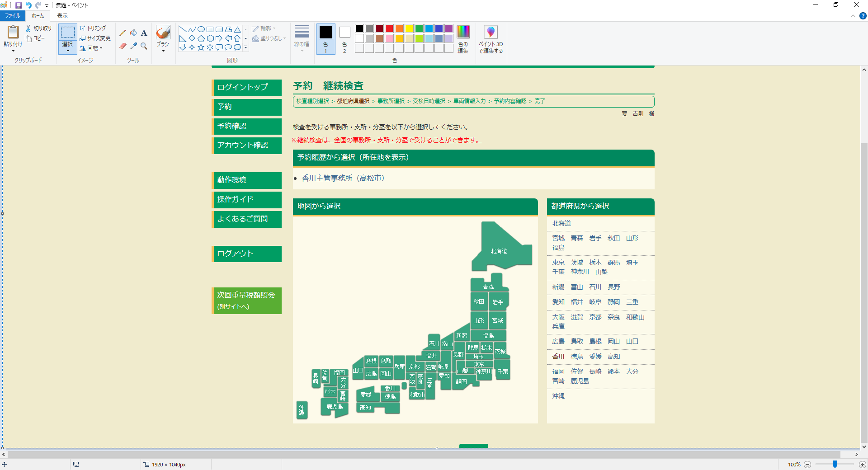The image size is (868, 470).
Task: Pick the curve shape
Action: pyautogui.click(x=192, y=29)
